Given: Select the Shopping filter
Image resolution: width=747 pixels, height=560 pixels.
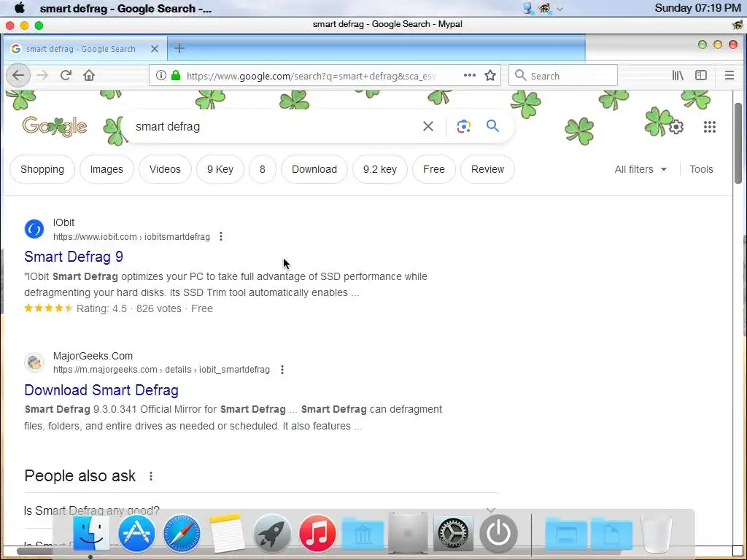Looking at the screenshot, I should 42,169.
